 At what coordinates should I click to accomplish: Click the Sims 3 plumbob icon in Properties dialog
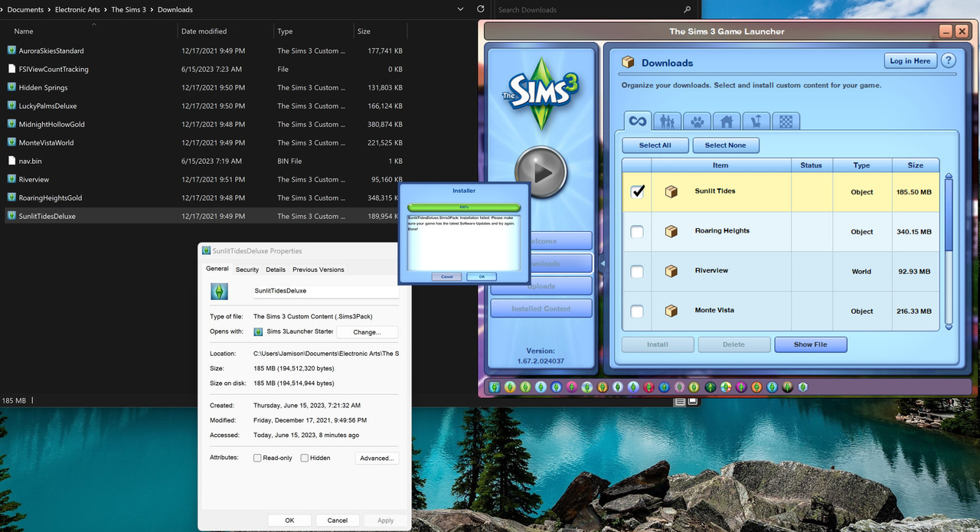pyautogui.click(x=219, y=291)
